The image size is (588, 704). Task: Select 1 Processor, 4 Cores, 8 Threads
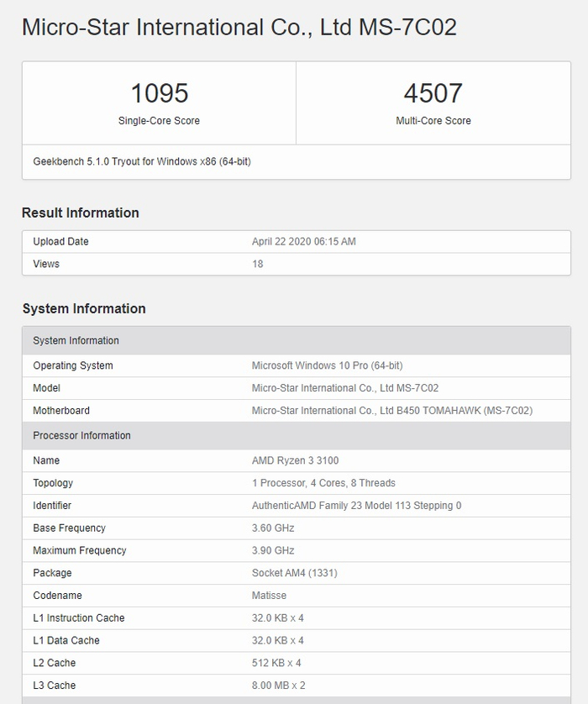coord(323,483)
